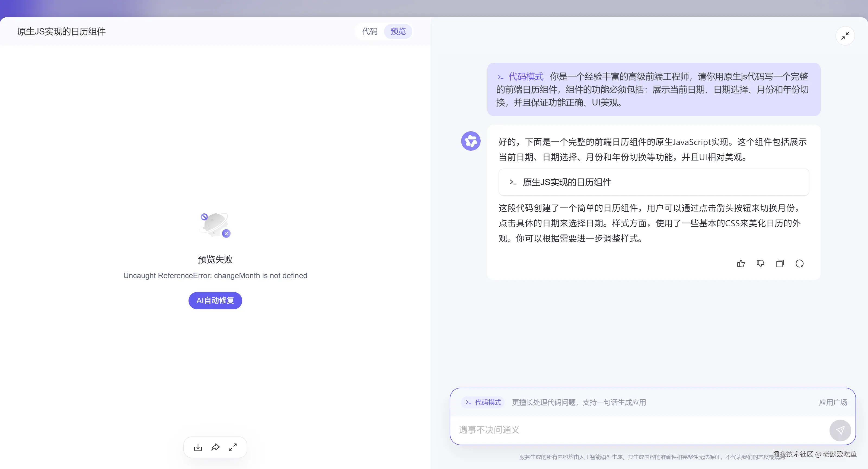Image resolution: width=868 pixels, height=469 pixels.
Task: Collapse the preview panel
Action: click(845, 36)
